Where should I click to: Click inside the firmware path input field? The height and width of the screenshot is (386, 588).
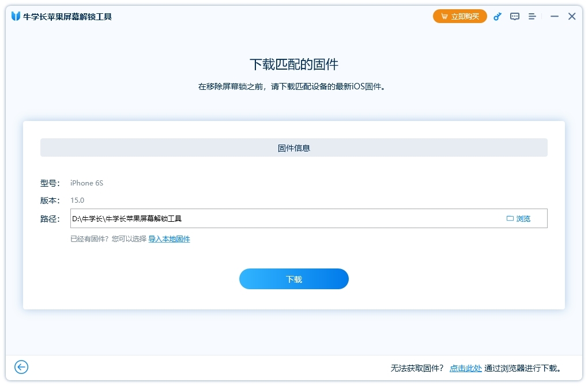231,218
